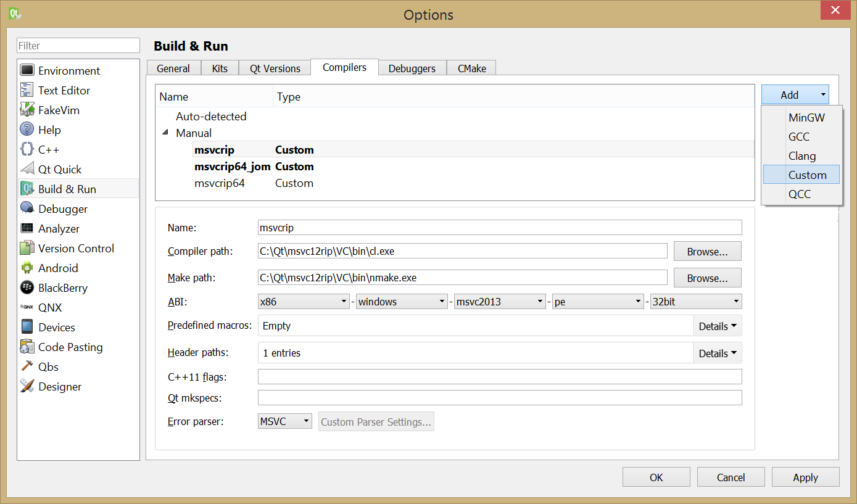Select the Compilers tab
Viewport: 857px width, 504px height.
tap(344, 67)
